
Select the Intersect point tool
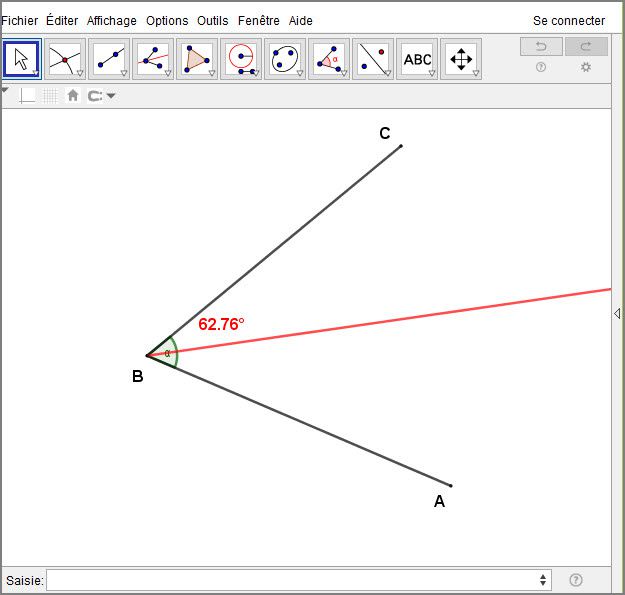65,59
